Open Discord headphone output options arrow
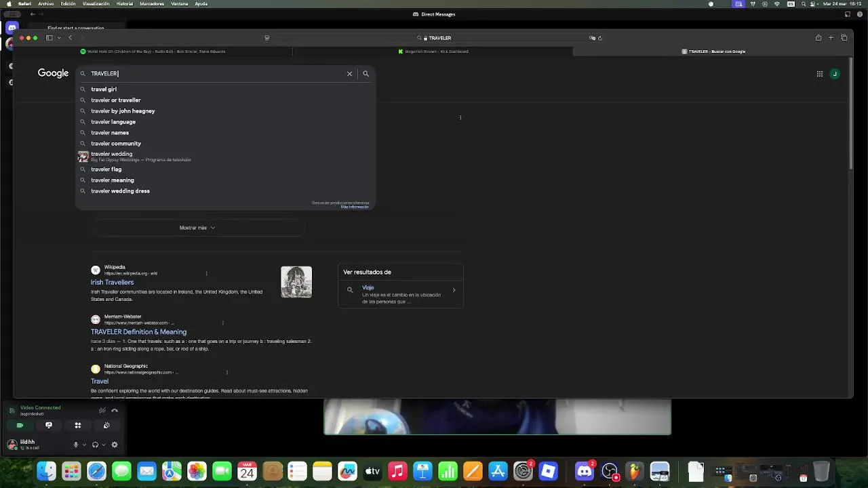This screenshot has width=868, height=488. click(x=103, y=445)
